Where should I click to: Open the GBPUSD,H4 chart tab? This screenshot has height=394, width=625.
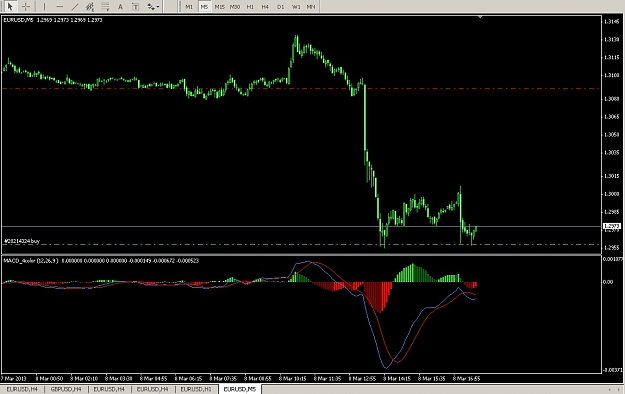[x=66, y=389]
